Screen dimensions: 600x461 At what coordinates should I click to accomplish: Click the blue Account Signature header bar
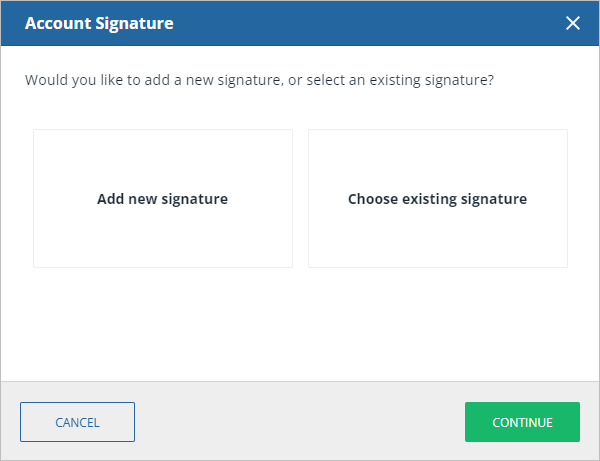pos(350,23)
